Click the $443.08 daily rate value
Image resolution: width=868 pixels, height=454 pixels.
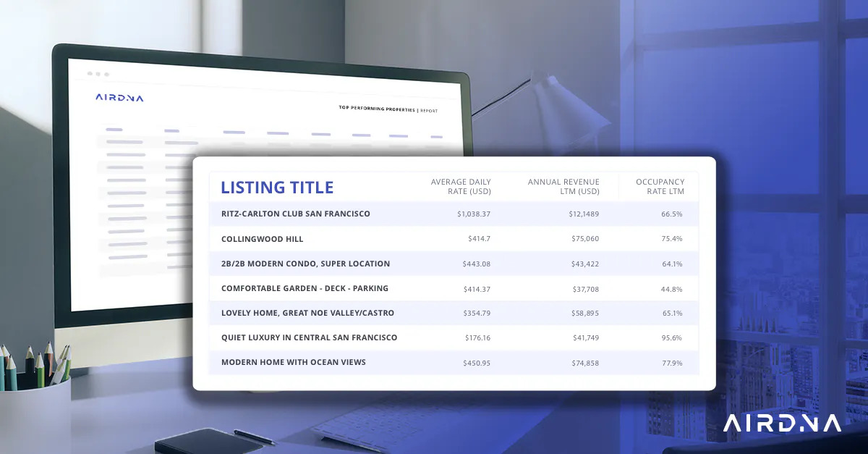pyautogui.click(x=477, y=264)
